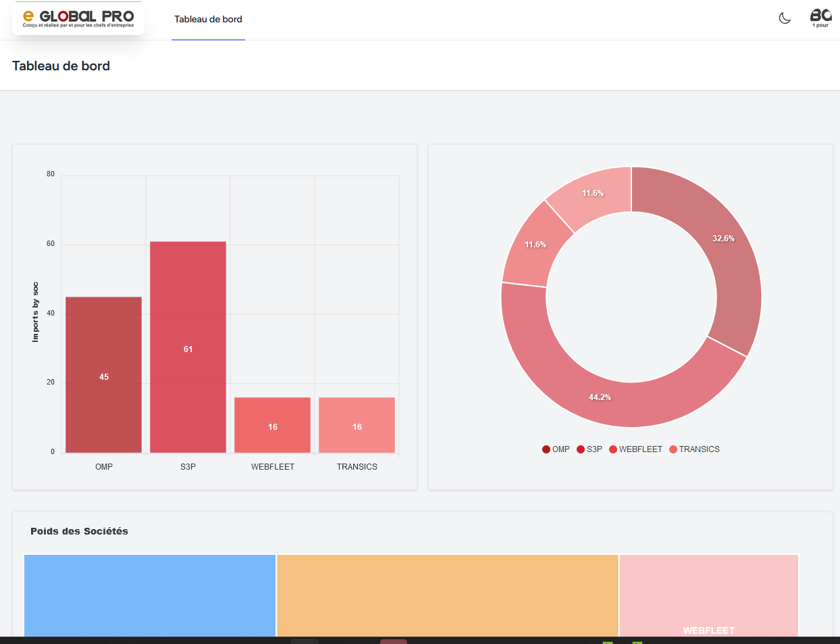Click the blue treemap block
Viewport: 840px width, 644px height.
coord(150,595)
